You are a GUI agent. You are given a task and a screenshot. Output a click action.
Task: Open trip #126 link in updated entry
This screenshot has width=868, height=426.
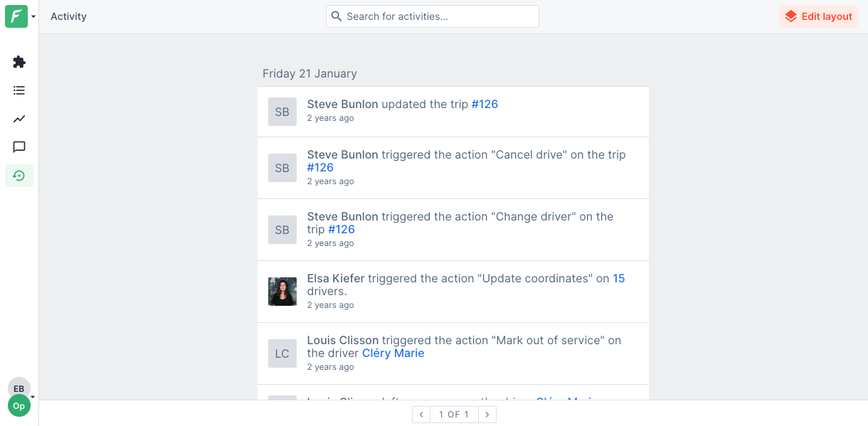[x=485, y=104]
